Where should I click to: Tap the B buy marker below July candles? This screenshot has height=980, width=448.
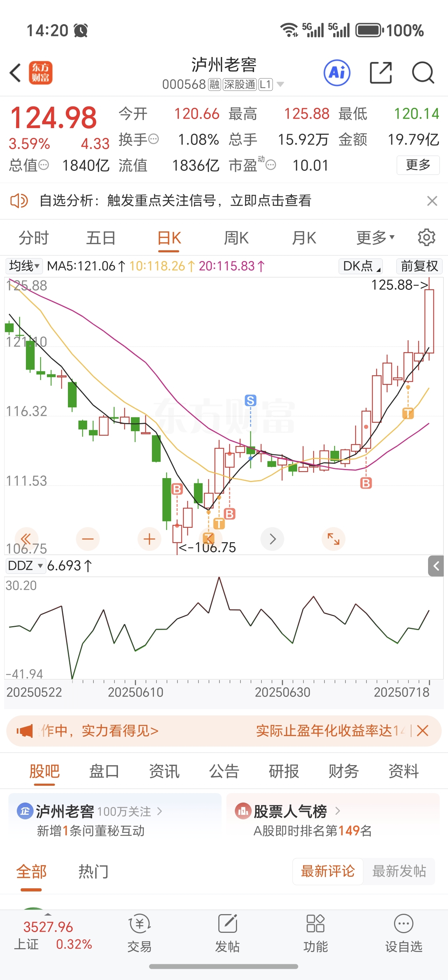point(366,483)
